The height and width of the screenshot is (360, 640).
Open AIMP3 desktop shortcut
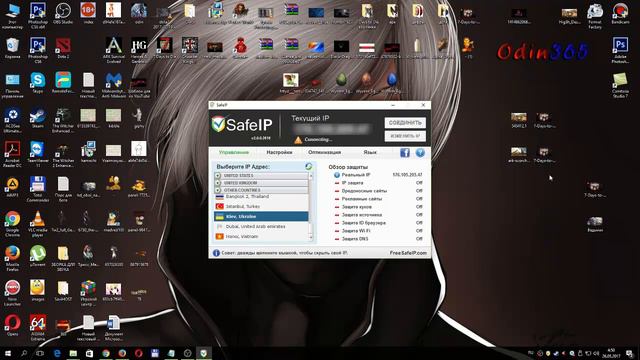coord(12,187)
